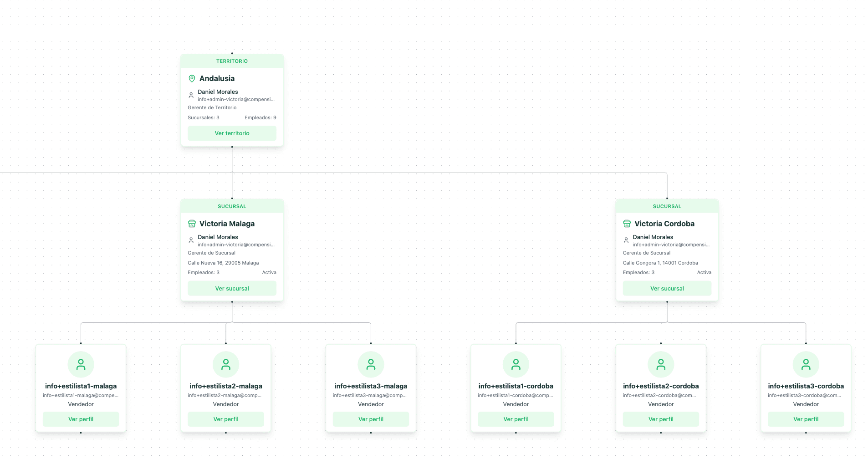Screen dimensions: 868x459
Task: Click the estilista3-malaga avatar icon
Action: (x=371, y=364)
